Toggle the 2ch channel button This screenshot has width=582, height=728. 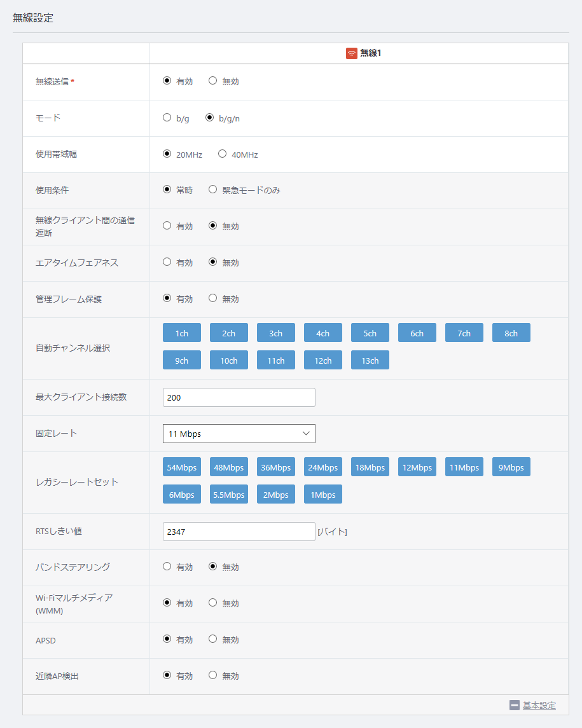(x=228, y=333)
